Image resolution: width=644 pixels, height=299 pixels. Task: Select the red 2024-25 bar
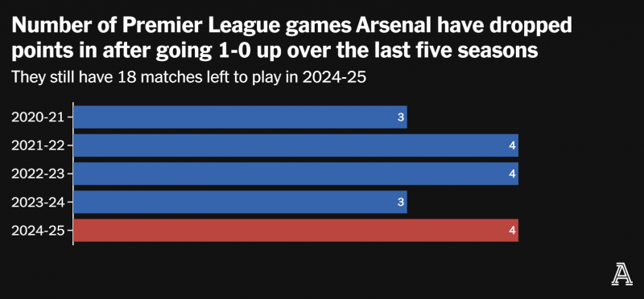[x=295, y=231]
